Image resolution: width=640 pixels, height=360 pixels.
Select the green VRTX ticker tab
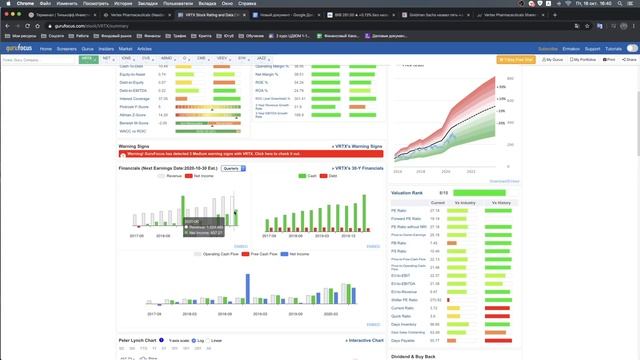point(89,59)
